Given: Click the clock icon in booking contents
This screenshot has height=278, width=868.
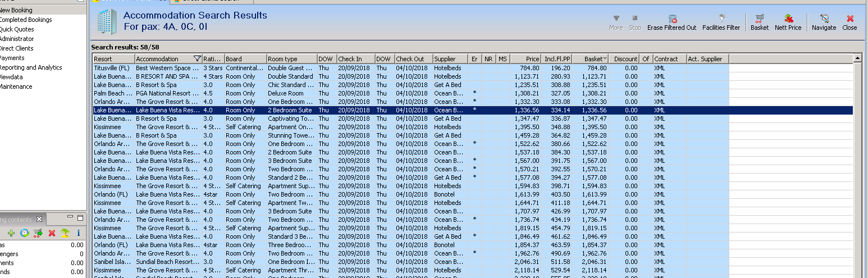Looking at the screenshot, I should (x=25, y=233).
